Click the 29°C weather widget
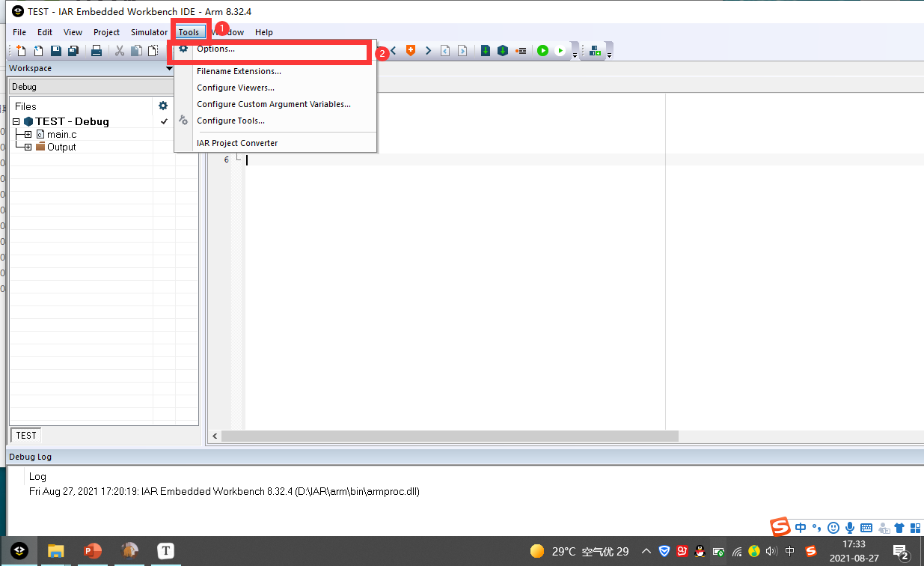Image resolution: width=924 pixels, height=566 pixels. tap(579, 552)
